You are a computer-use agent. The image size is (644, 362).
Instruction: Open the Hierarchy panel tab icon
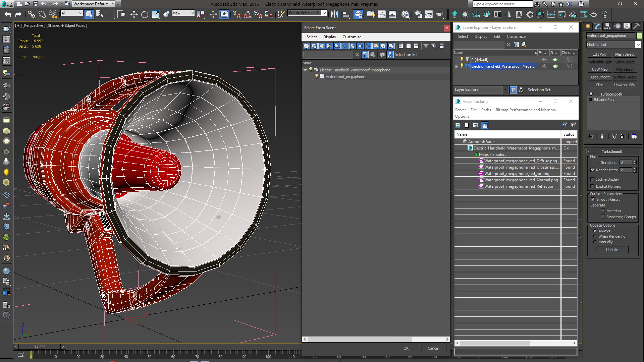(x=607, y=26)
